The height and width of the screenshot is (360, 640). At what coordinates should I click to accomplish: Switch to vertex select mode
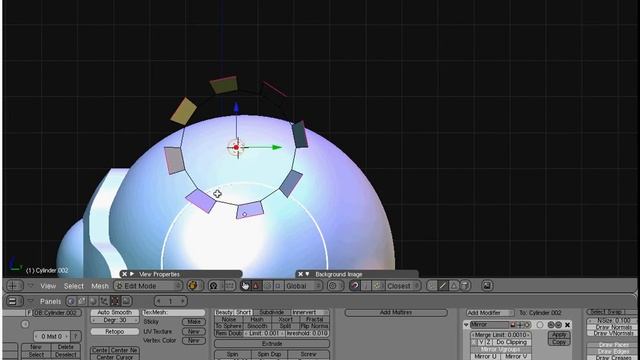point(432,286)
